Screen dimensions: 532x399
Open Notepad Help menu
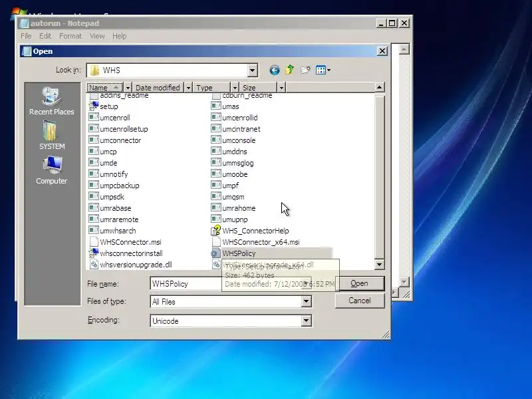coord(120,36)
